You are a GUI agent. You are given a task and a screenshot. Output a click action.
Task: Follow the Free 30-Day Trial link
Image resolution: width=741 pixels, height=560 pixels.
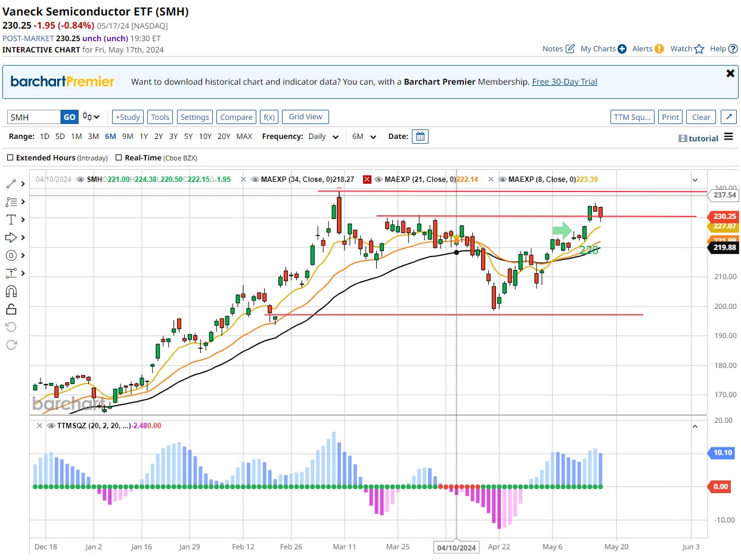click(565, 82)
